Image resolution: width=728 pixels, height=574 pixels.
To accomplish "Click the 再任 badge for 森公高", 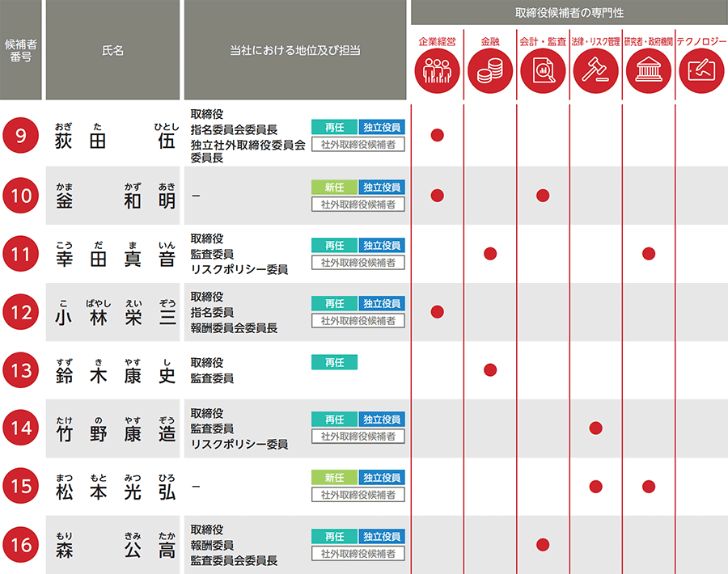I will pos(334,537).
